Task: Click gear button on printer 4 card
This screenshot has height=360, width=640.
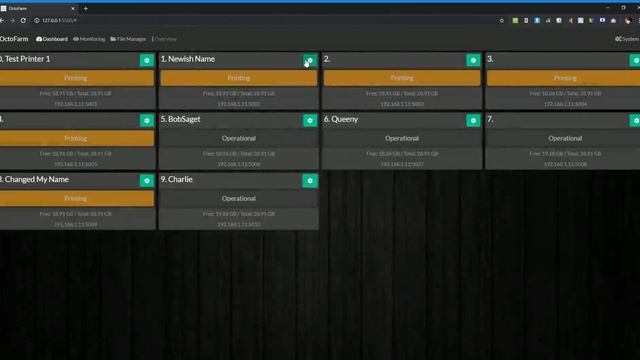Action: coord(147,120)
